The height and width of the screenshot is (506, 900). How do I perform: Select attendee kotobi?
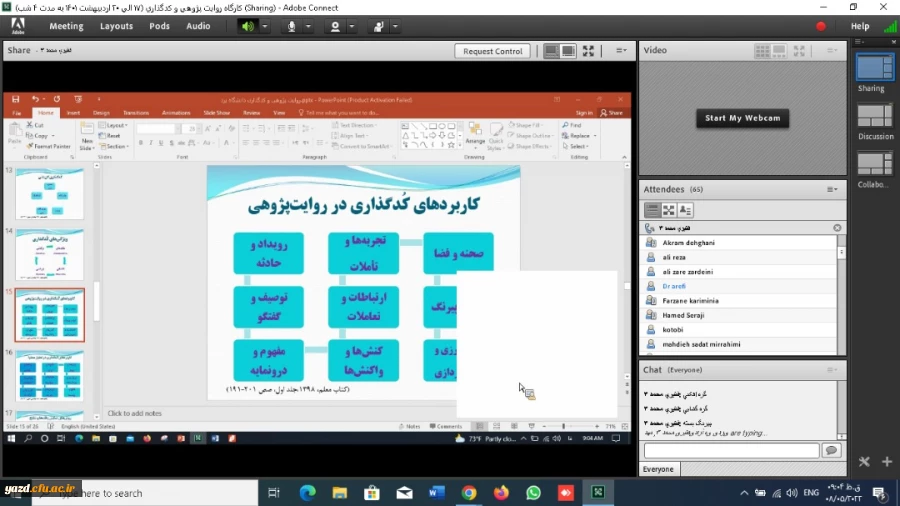[x=738, y=330]
